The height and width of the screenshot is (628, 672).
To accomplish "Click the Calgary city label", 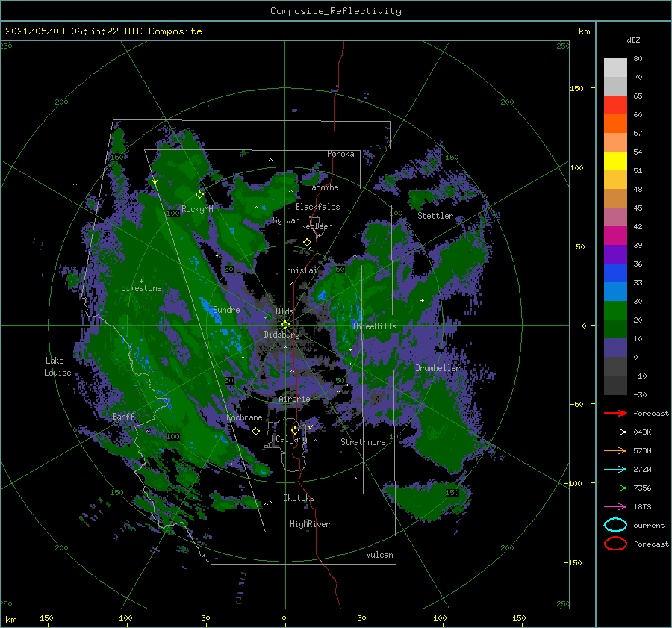I will point(291,439).
